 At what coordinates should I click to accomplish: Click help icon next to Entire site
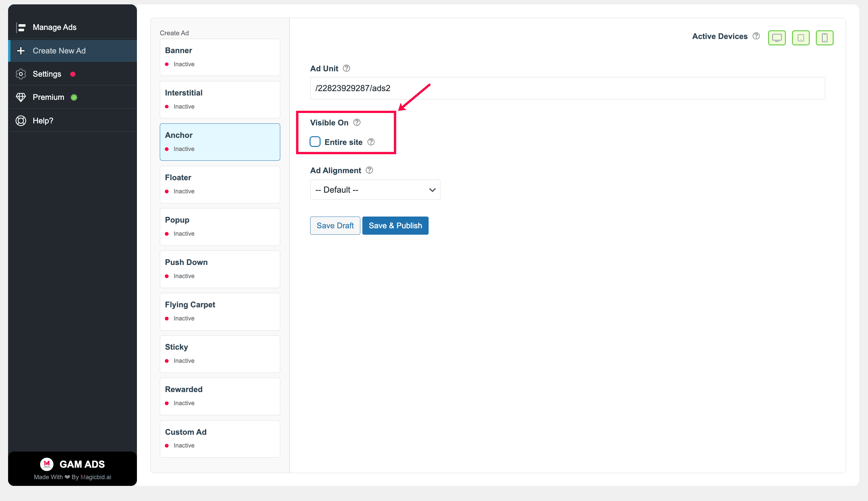[371, 142]
